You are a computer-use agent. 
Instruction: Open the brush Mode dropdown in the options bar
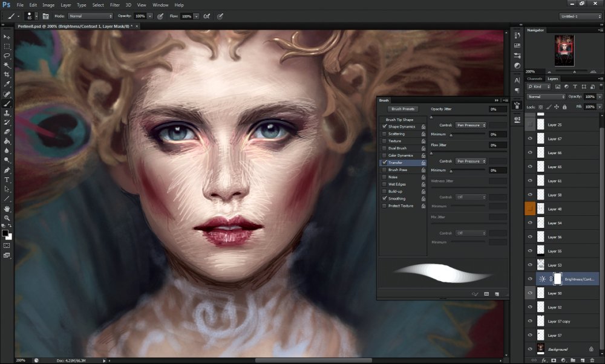click(90, 16)
